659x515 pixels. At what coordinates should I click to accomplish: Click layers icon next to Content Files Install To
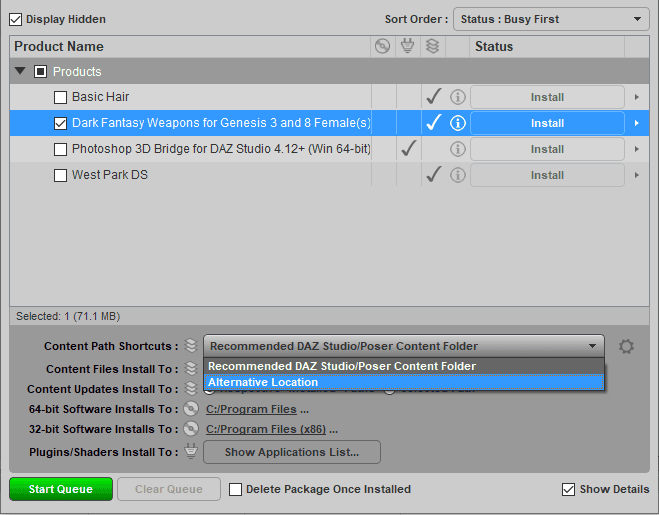[x=191, y=368]
